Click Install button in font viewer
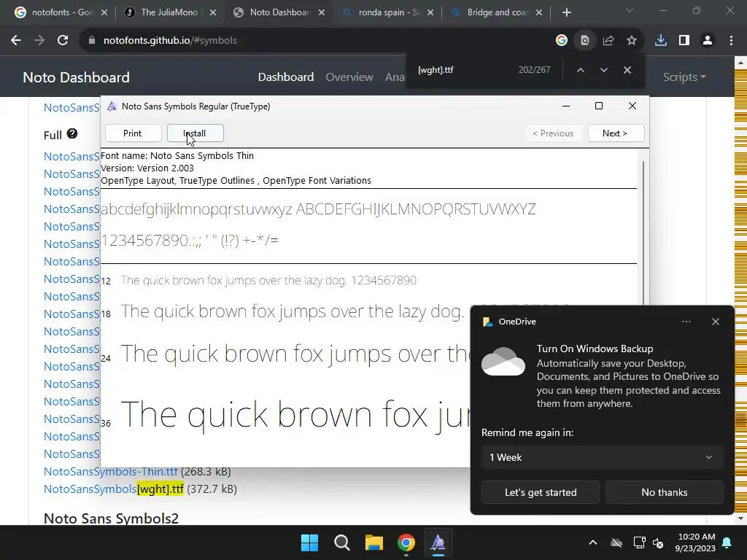Image resolution: width=747 pixels, height=560 pixels. (196, 133)
